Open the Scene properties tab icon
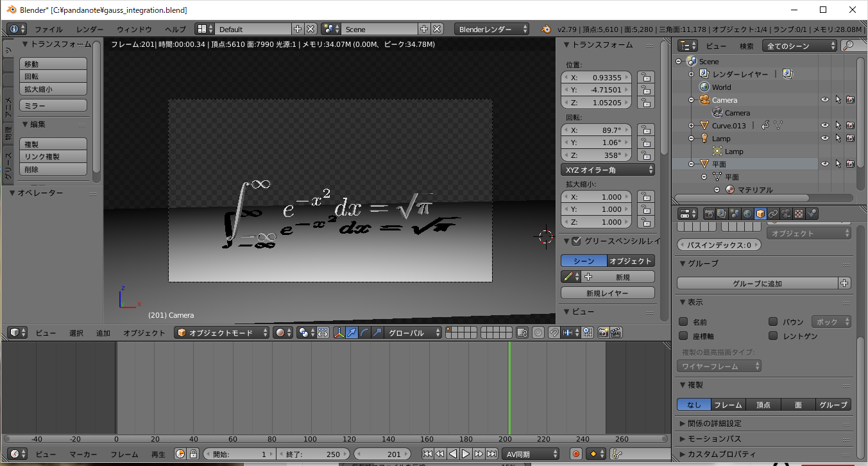868x466 pixels. tap(735, 214)
